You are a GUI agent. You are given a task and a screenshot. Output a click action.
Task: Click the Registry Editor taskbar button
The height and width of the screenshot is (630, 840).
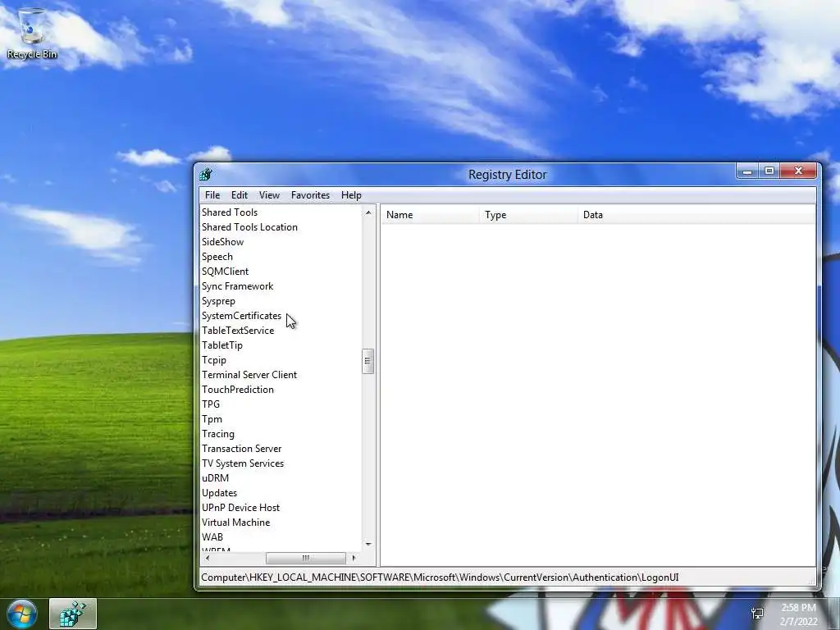point(73,614)
